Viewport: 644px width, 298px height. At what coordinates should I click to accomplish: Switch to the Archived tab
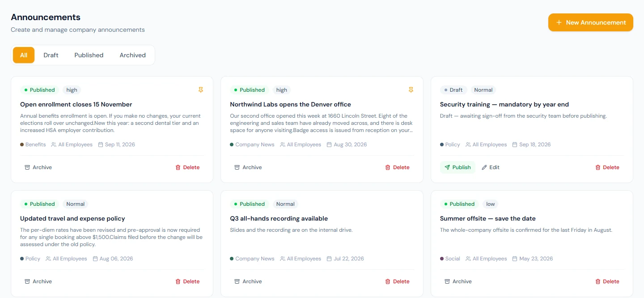(133, 55)
